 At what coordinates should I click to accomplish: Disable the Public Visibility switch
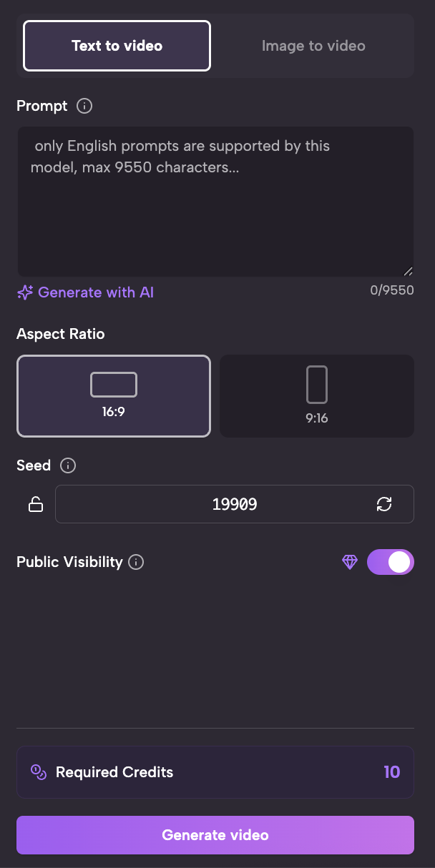391,563
